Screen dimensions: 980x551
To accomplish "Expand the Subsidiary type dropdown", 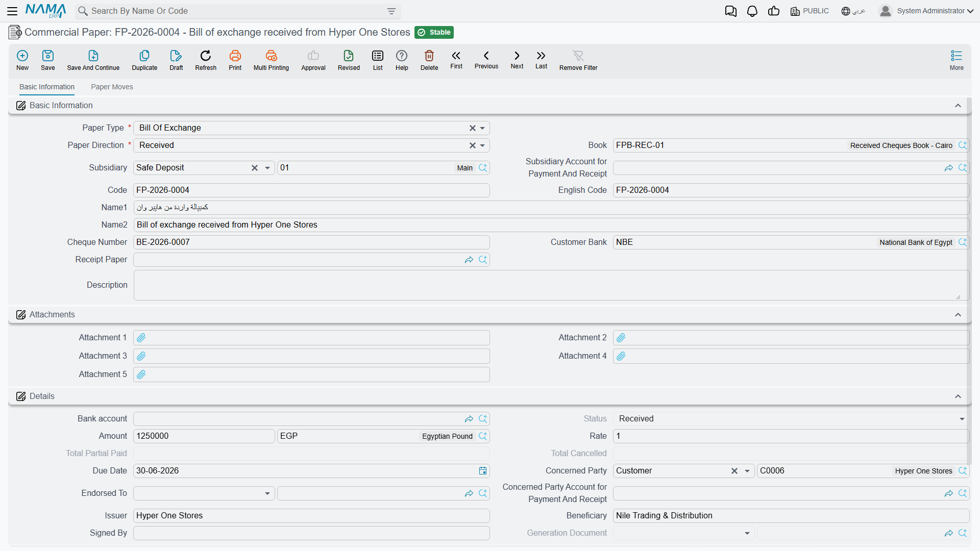I will [267, 168].
